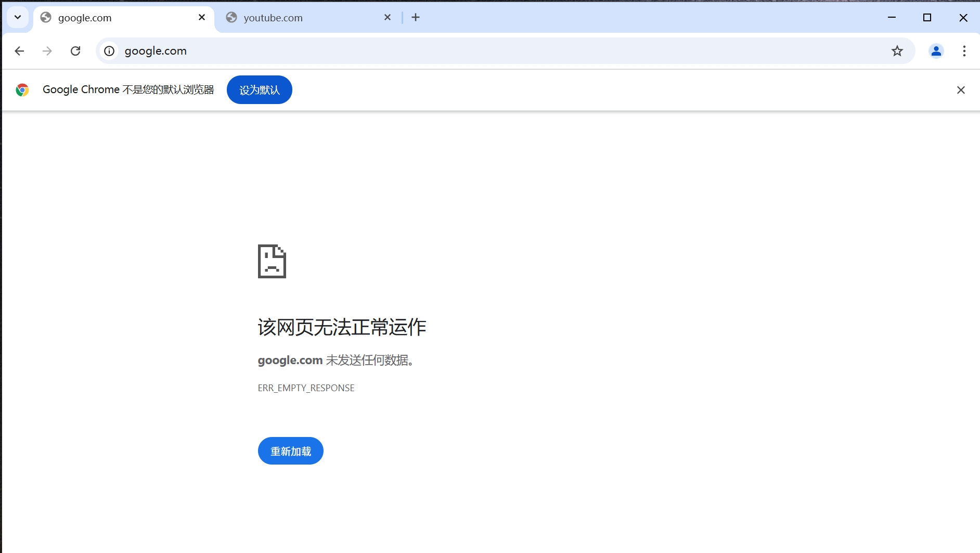Switch to the google.com tab
Viewport: 980px width, 553px height.
click(x=124, y=18)
